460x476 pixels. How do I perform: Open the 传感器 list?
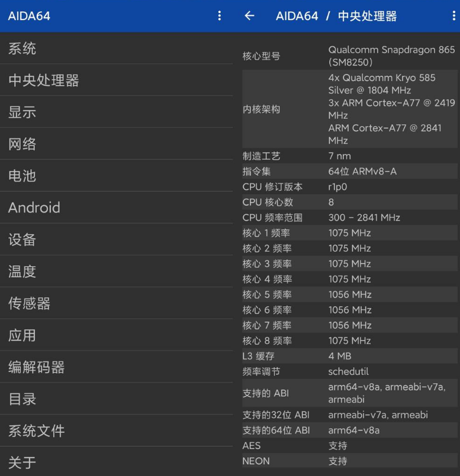click(x=116, y=304)
